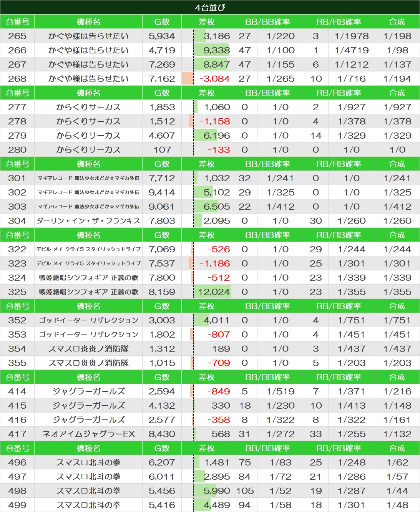The width and height of the screenshot is (420, 512).
Task: Click machine number 303
Action: click(17, 207)
